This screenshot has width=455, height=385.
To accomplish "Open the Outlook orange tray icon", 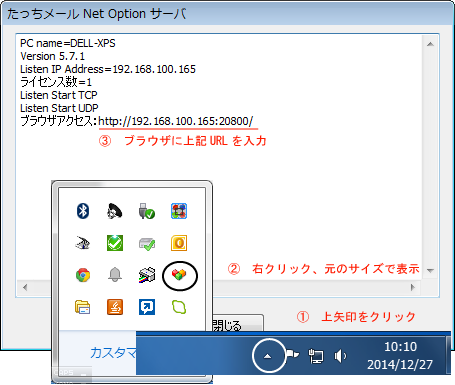I will pos(179,243).
